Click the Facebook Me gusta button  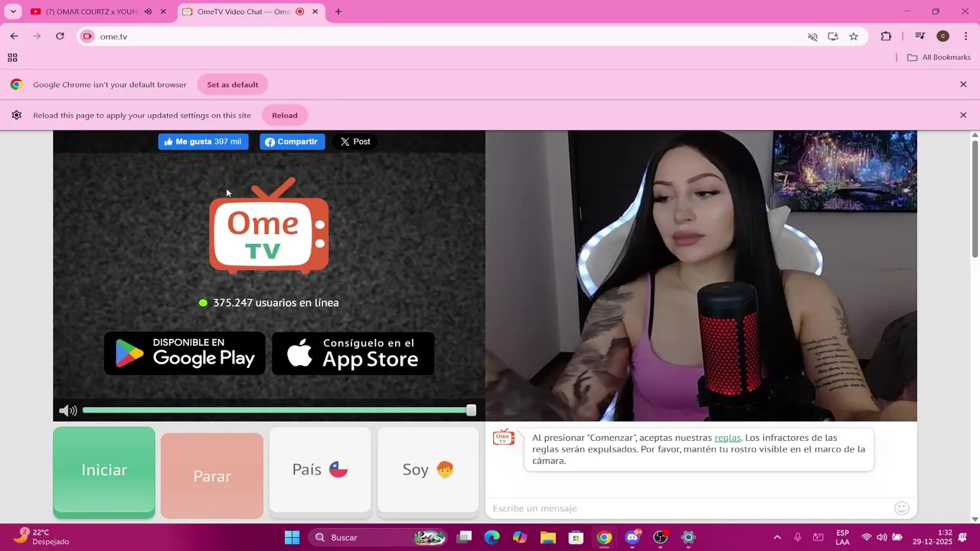(203, 142)
